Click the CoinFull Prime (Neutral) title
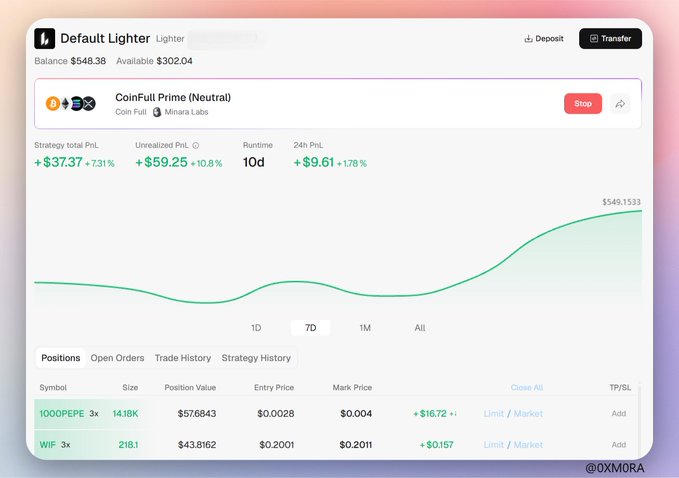 coord(173,97)
